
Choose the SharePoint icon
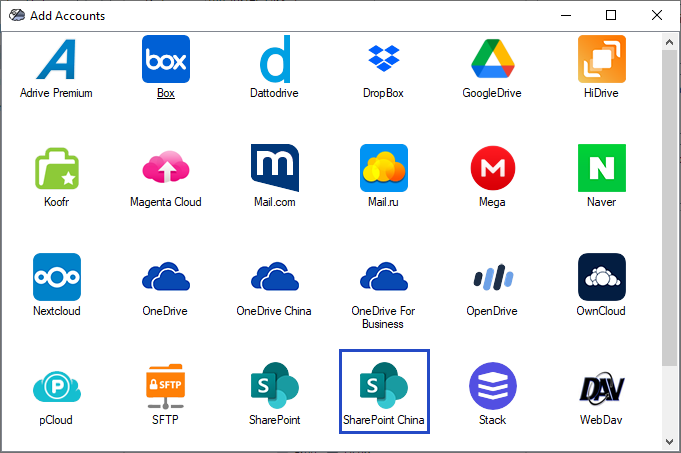[275, 386]
